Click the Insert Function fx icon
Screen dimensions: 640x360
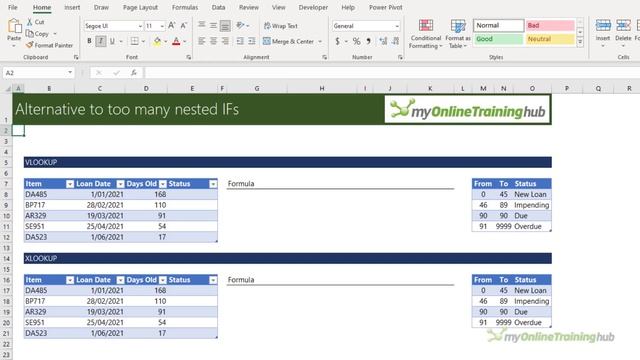click(133, 73)
